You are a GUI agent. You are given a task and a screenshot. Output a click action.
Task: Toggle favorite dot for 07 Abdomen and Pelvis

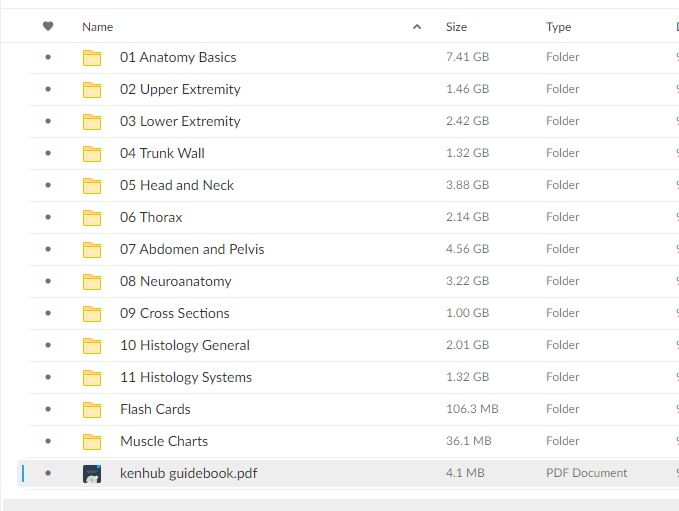click(48, 249)
